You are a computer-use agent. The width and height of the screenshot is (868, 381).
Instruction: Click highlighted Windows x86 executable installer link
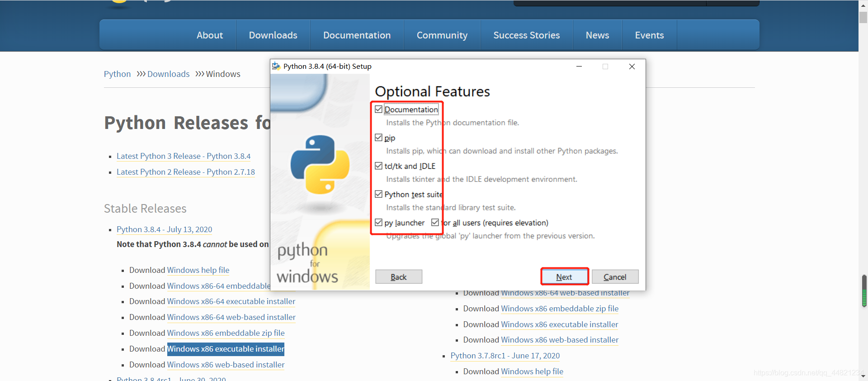(226, 349)
